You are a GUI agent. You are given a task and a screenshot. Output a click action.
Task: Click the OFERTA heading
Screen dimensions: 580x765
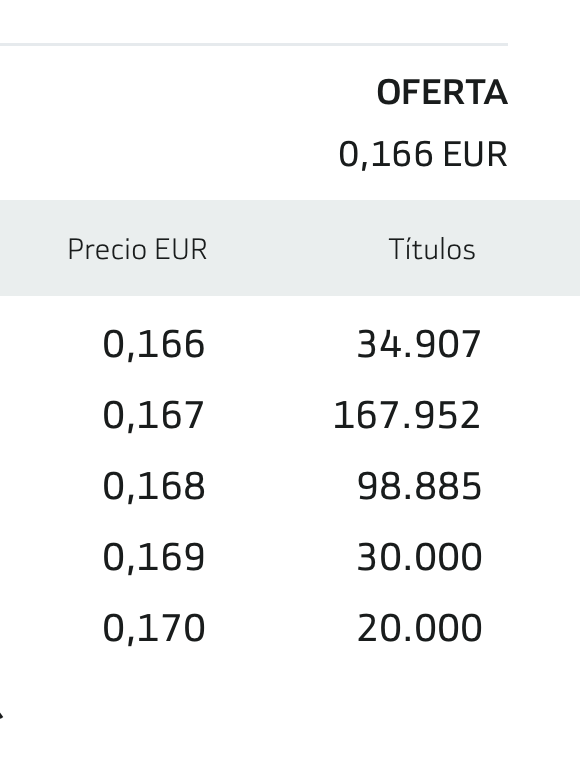(442, 93)
